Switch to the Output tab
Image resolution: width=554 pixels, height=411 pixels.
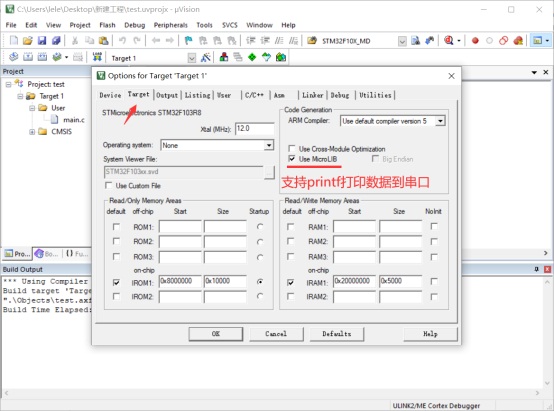click(167, 95)
